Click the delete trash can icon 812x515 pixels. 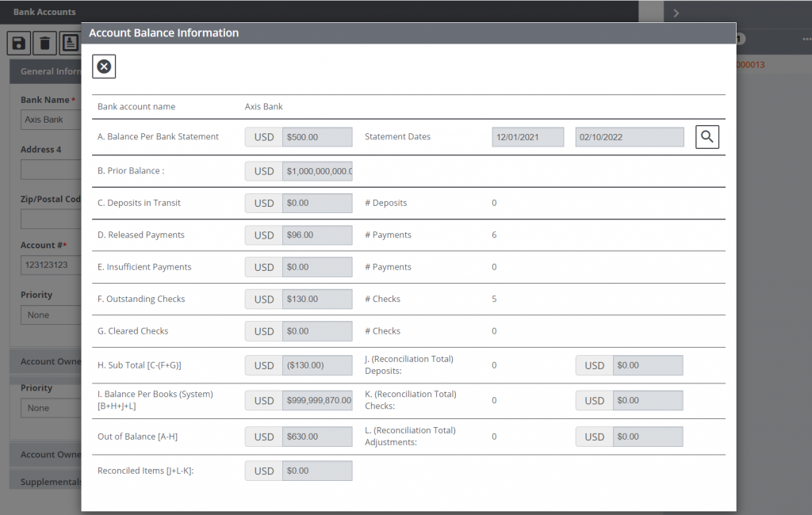[45, 44]
